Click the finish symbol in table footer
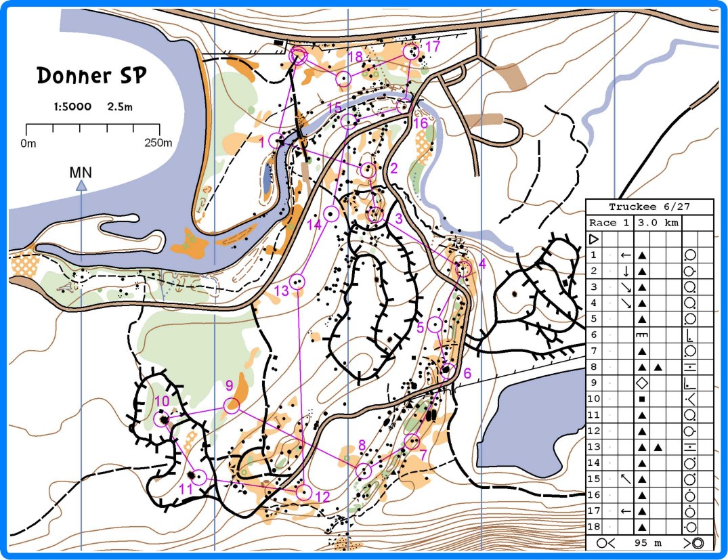 coord(696,542)
